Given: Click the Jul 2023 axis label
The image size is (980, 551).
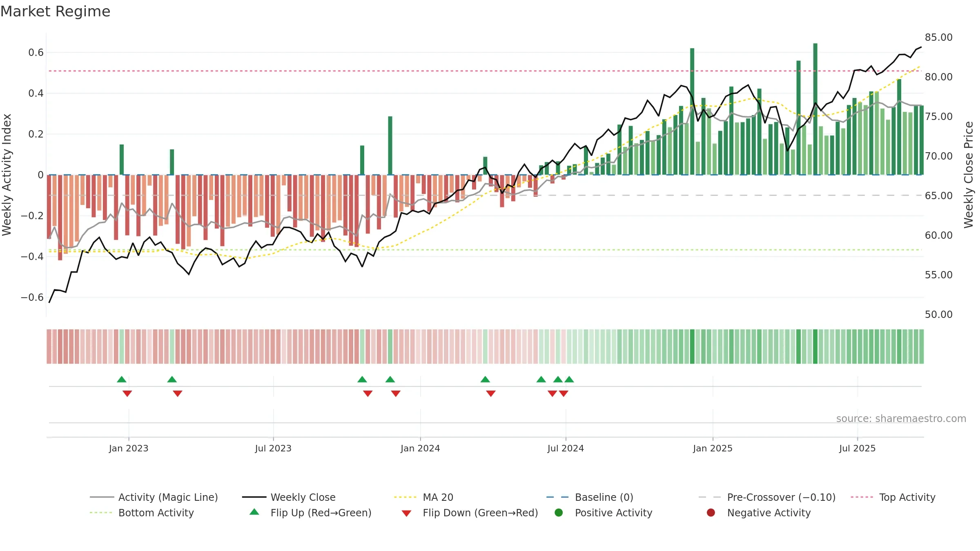Looking at the screenshot, I should point(273,448).
